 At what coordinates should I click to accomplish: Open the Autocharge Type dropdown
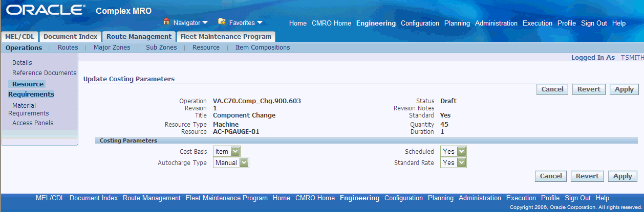pos(231,162)
